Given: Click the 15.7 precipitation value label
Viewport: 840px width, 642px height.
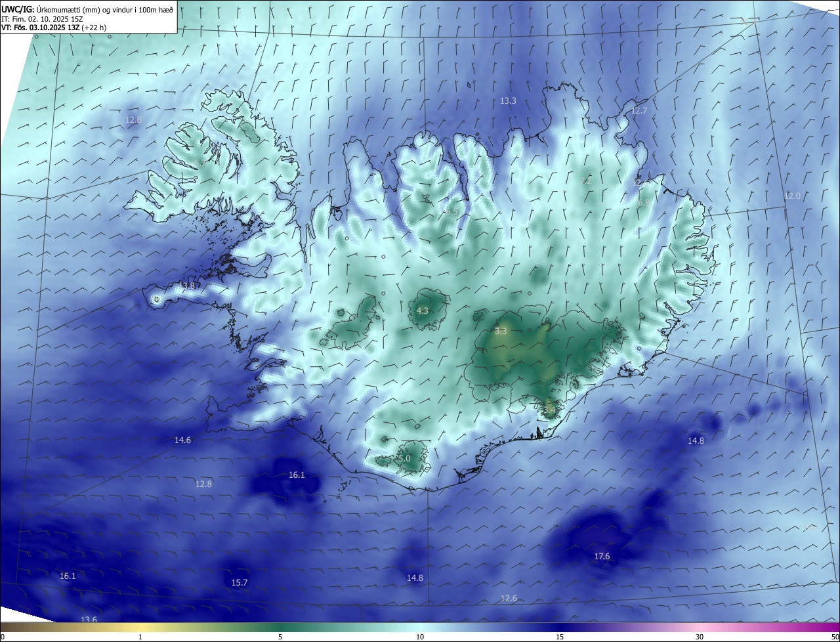Looking at the screenshot, I should (x=240, y=583).
